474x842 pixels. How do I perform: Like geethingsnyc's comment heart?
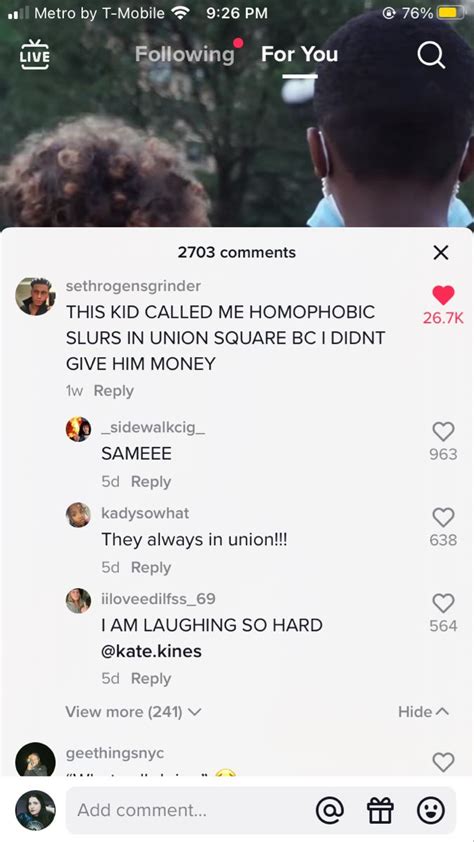point(443,762)
